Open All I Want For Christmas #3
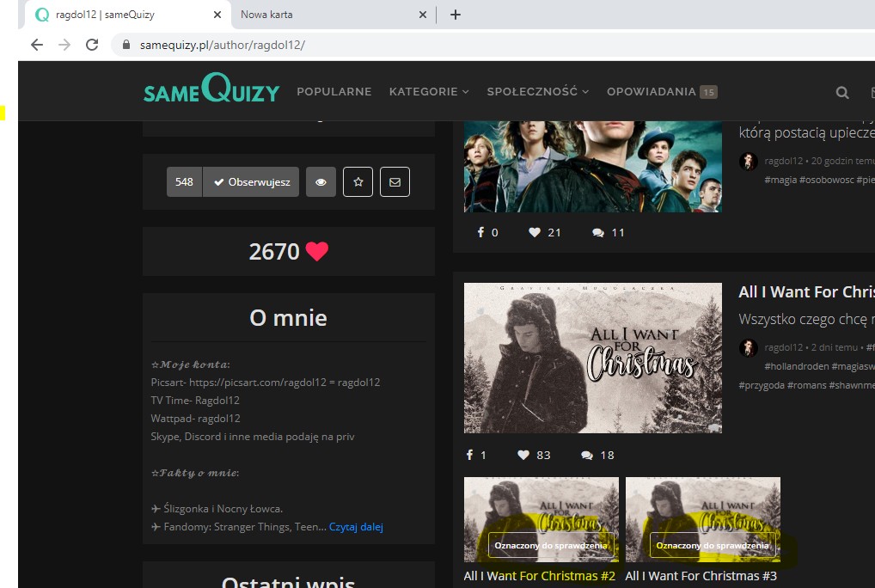The image size is (875, 588). coord(701,576)
